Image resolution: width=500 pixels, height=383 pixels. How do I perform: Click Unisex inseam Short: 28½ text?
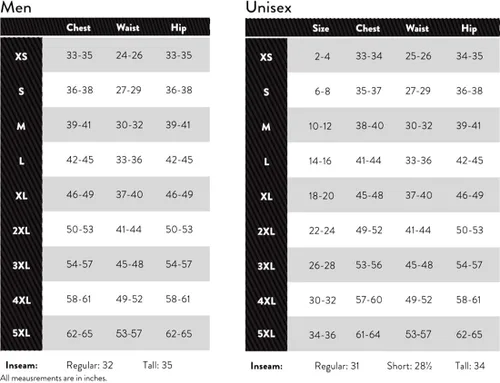(x=409, y=366)
